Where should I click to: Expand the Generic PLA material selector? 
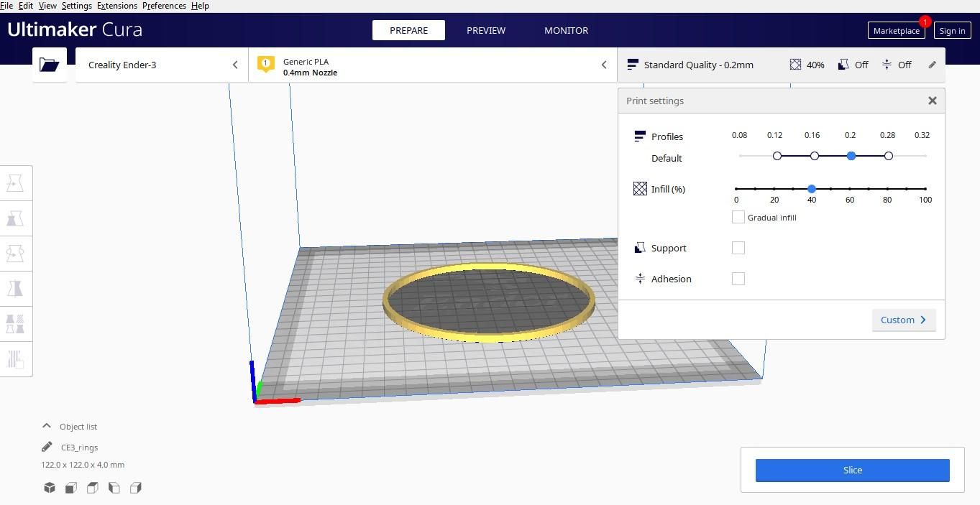(432, 65)
